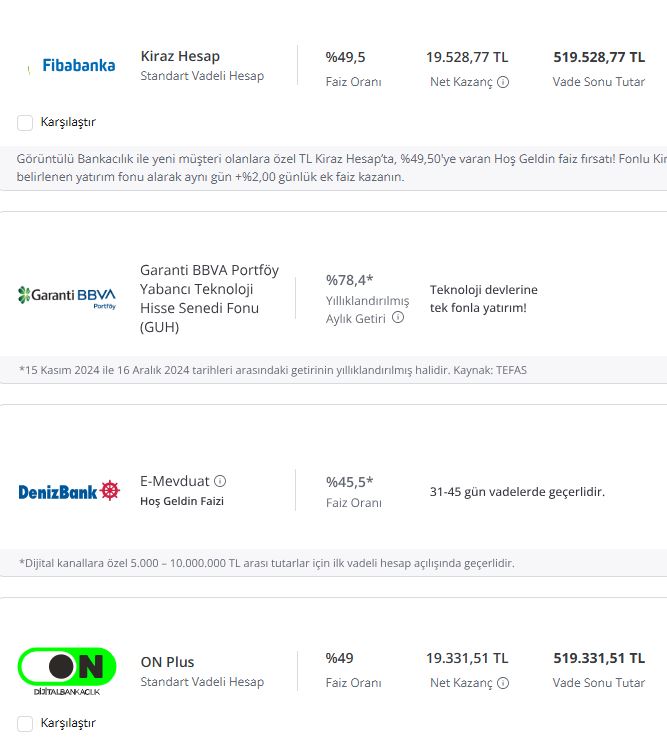
Task: Click the %78,4* annualized return value
Action: [349, 280]
